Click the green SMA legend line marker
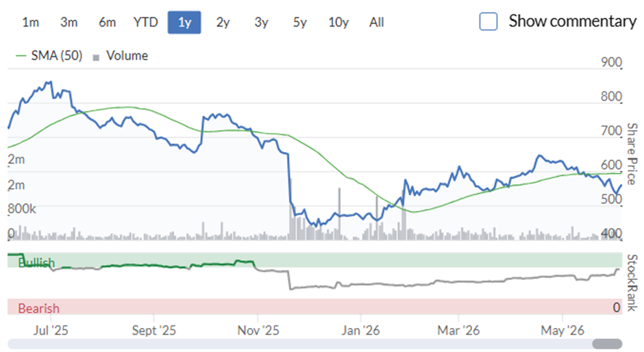Screen dimensions: 644x352 pos(21,55)
